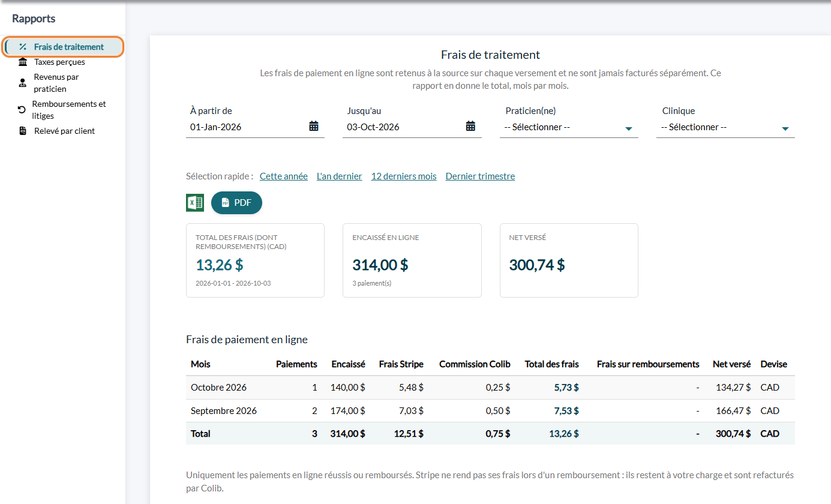Click the Frais Stripe column header

coord(401,364)
